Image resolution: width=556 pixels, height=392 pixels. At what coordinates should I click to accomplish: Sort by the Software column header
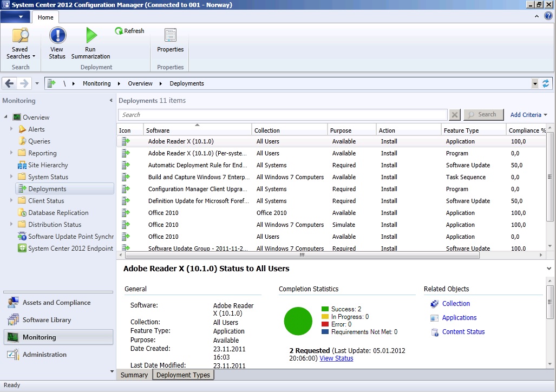click(x=198, y=130)
